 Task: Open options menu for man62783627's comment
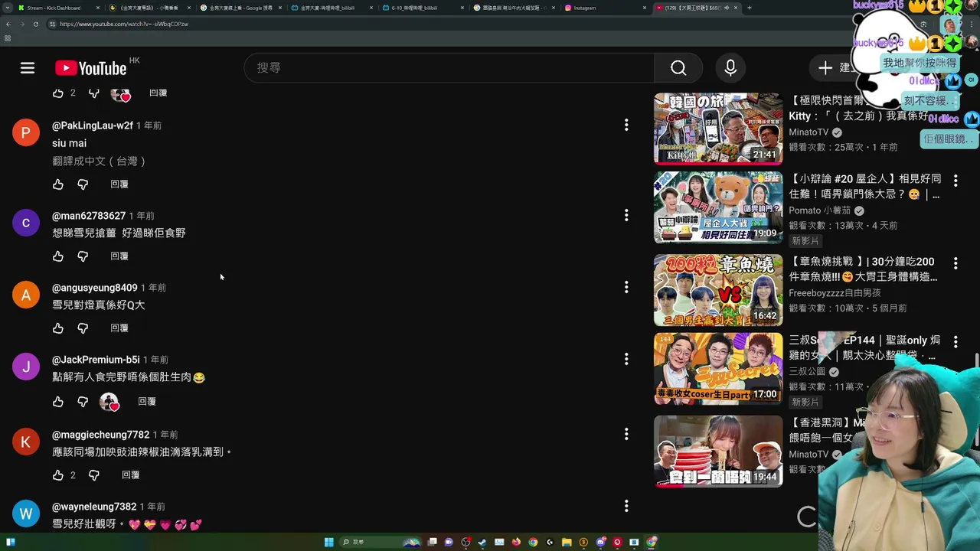626,215
